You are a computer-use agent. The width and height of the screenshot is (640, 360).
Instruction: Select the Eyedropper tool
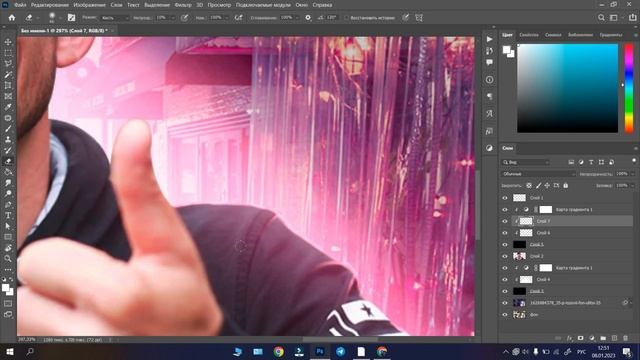(8, 107)
